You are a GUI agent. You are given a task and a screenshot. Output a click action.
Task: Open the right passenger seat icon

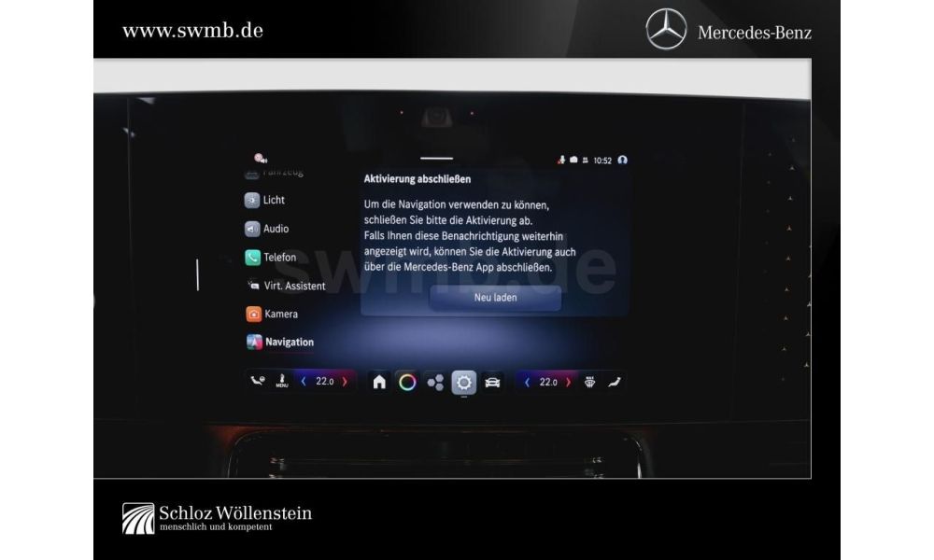click(615, 382)
